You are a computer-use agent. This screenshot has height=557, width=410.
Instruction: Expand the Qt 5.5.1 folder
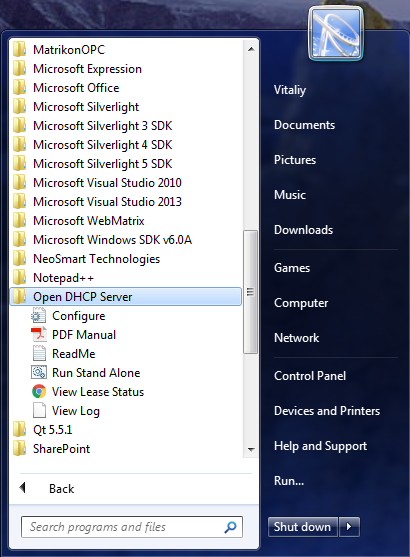coord(126,430)
